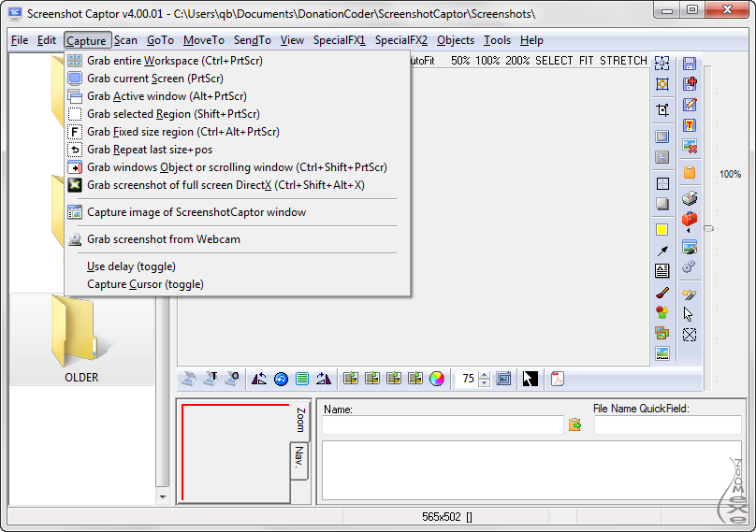The width and height of the screenshot is (756, 532).
Task: Click the save with pencil edit icon
Action: [690, 105]
